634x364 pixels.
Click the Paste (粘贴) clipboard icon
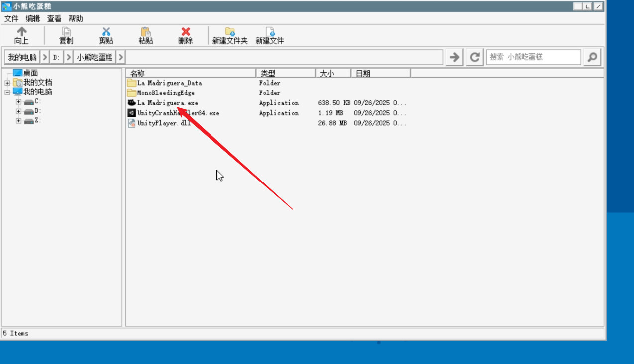click(145, 32)
